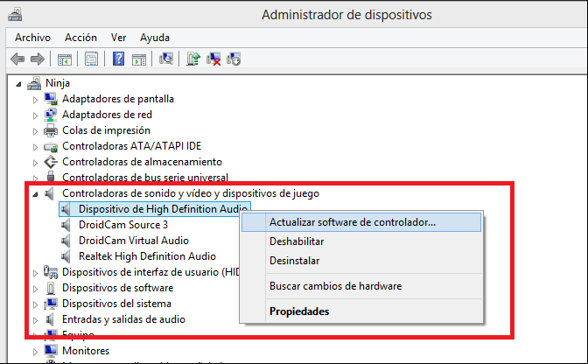The width and height of the screenshot is (588, 364).
Task: Click the Adaptadores de red network icon
Action: point(51,115)
